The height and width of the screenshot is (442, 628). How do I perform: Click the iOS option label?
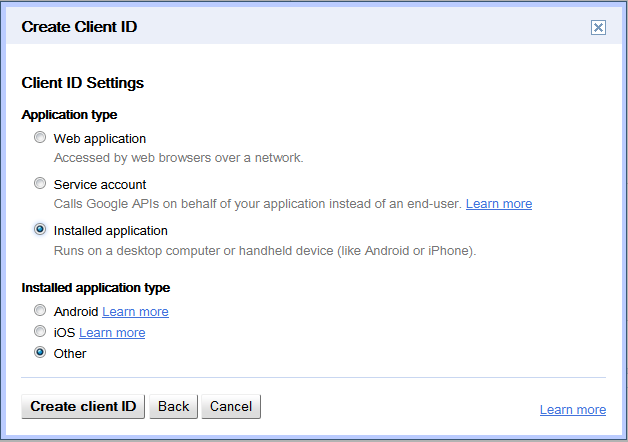(x=64, y=333)
